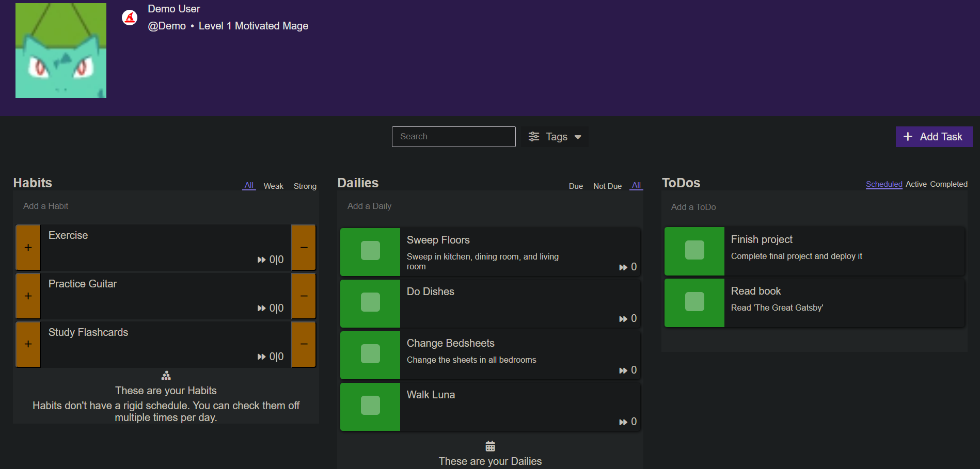Viewport: 980px width, 469px height.
Task: Click the red class badge icon
Action: [x=130, y=18]
